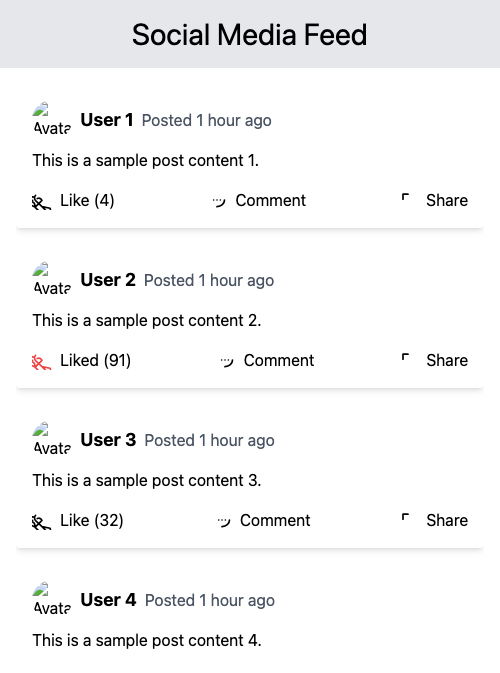Image resolution: width=500 pixels, height=673 pixels.
Task: Click the red heart icon on User 2's post
Action: pyautogui.click(x=42, y=361)
